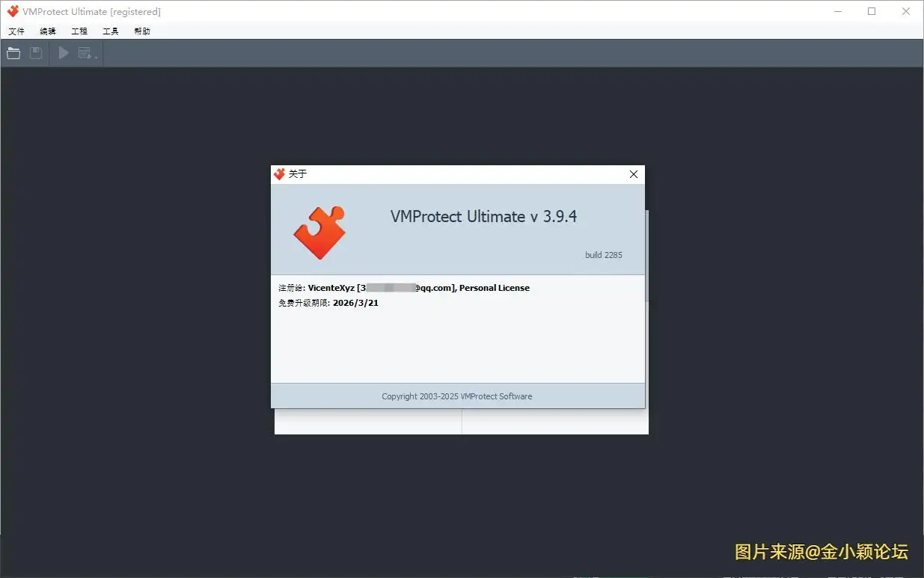Click the VMProtect Ultimate v 3.9.4 heading
This screenshot has width=924, height=578.
click(x=483, y=217)
